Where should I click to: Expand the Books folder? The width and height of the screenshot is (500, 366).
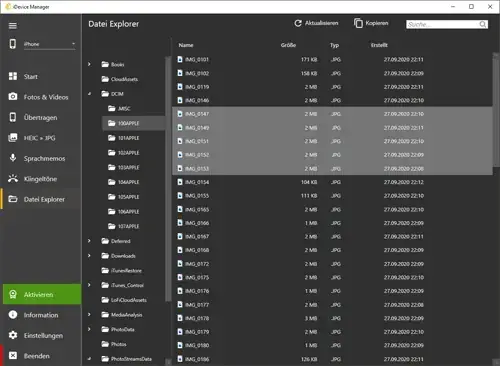tap(89, 64)
